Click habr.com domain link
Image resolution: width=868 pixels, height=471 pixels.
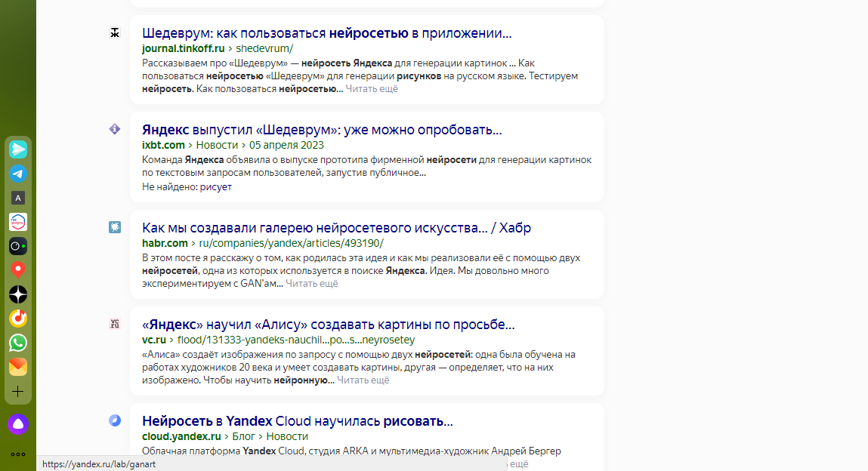click(165, 243)
